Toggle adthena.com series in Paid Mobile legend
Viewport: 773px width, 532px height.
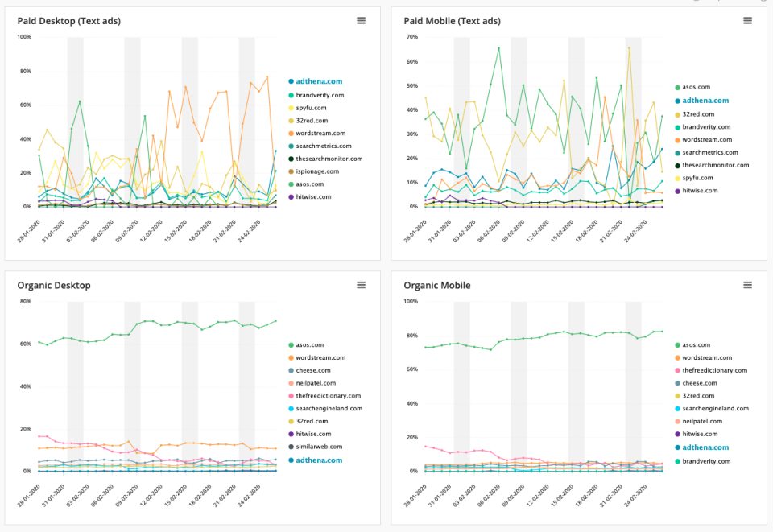(x=702, y=101)
